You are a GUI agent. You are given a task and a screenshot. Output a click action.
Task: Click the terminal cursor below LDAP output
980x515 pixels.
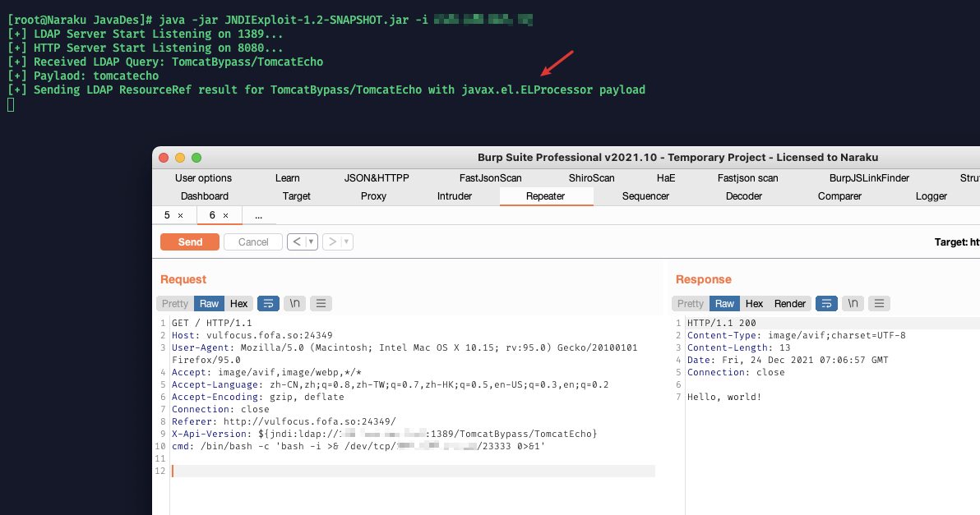click(x=11, y=105)
